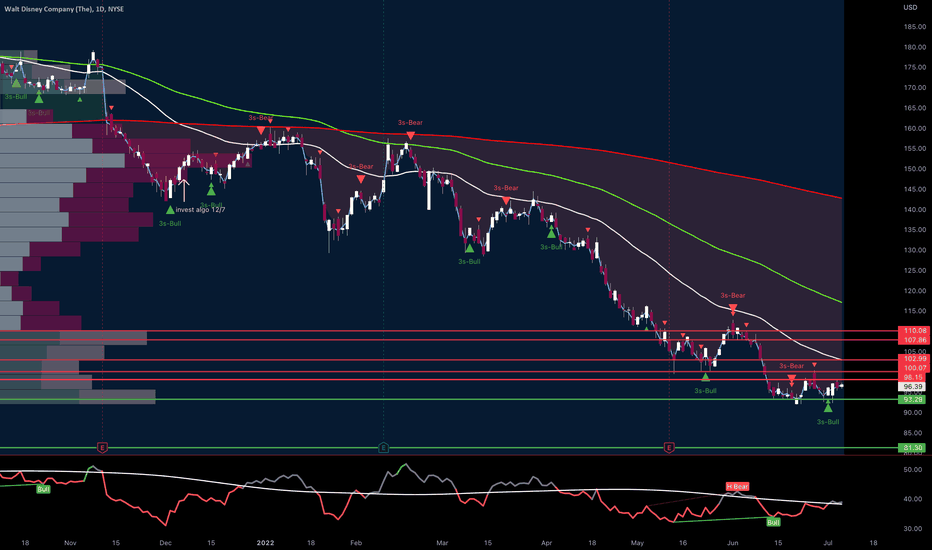Click the USD currency label
The height and width of the screenshot is (550, 932).
910,7
